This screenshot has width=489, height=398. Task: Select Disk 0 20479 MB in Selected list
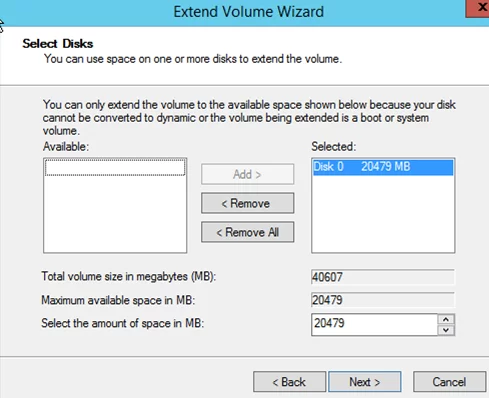383,167
